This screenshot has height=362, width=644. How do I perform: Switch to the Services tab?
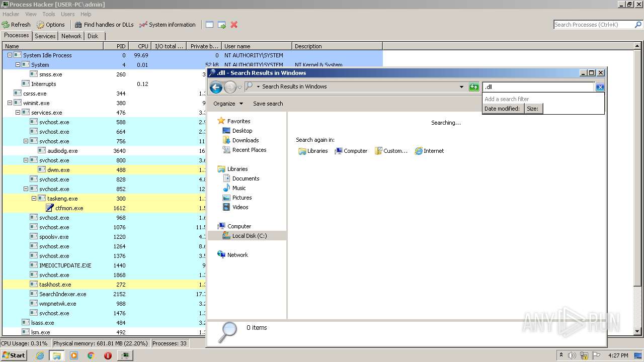click(45, 36)
